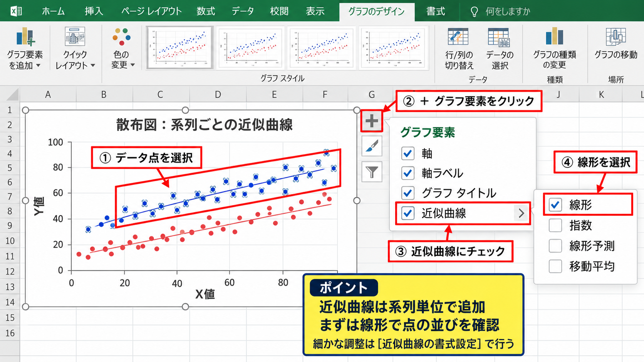The width and height of the screenshot is (644, 362).
Task: Expand the 近似曲線 submenu arrow
Action: pos(521,213)
